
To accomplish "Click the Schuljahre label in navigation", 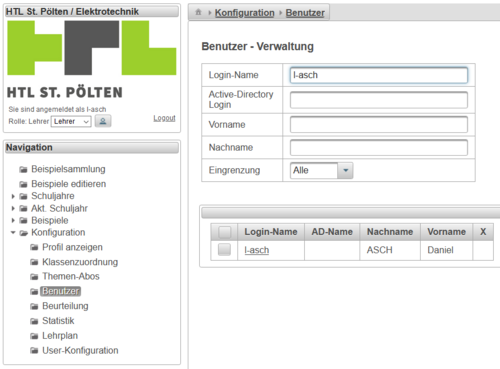I will (x=53, y=196).
